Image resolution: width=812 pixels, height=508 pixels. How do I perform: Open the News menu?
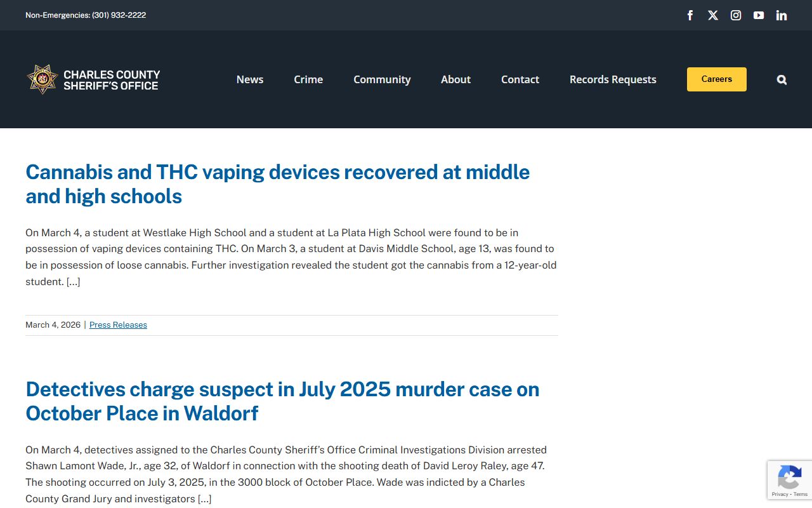pyautogui.click(x=250, y=79)
